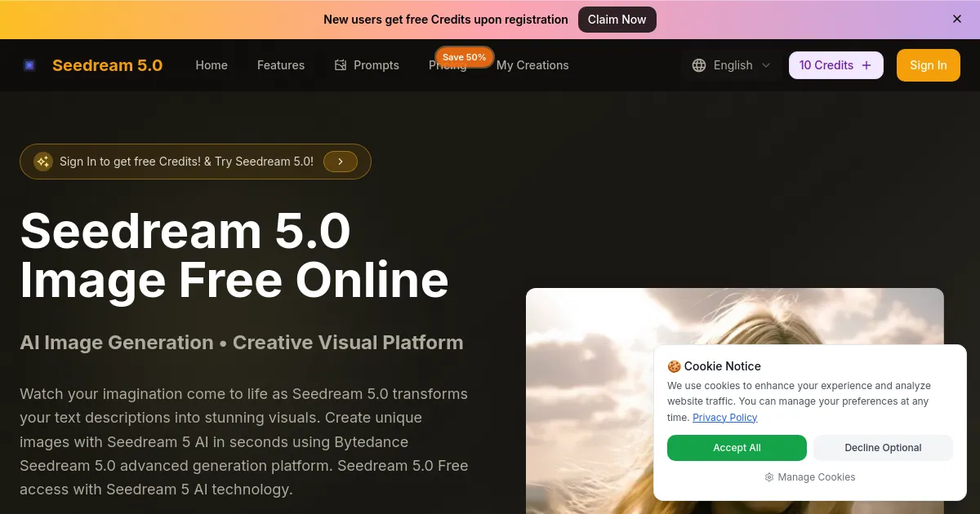Open the Features page
This screenshot has width=980, height=514.
281,65
